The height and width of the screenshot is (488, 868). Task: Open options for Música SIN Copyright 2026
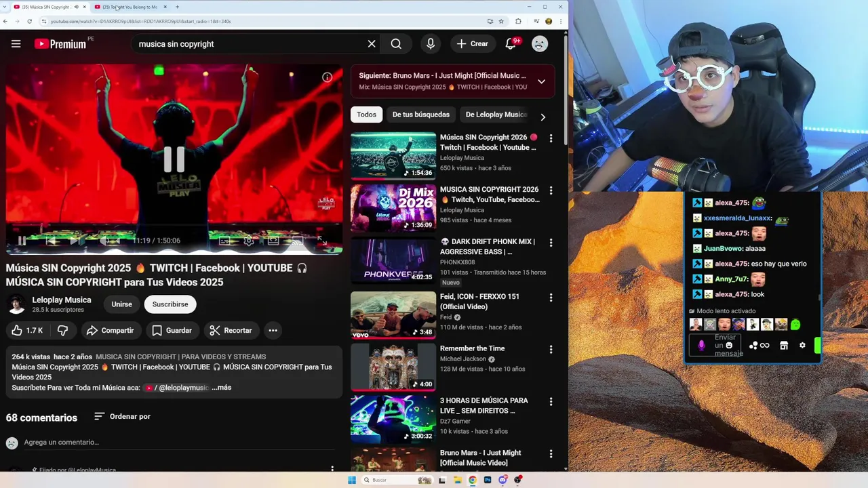(x=551, y=138)
